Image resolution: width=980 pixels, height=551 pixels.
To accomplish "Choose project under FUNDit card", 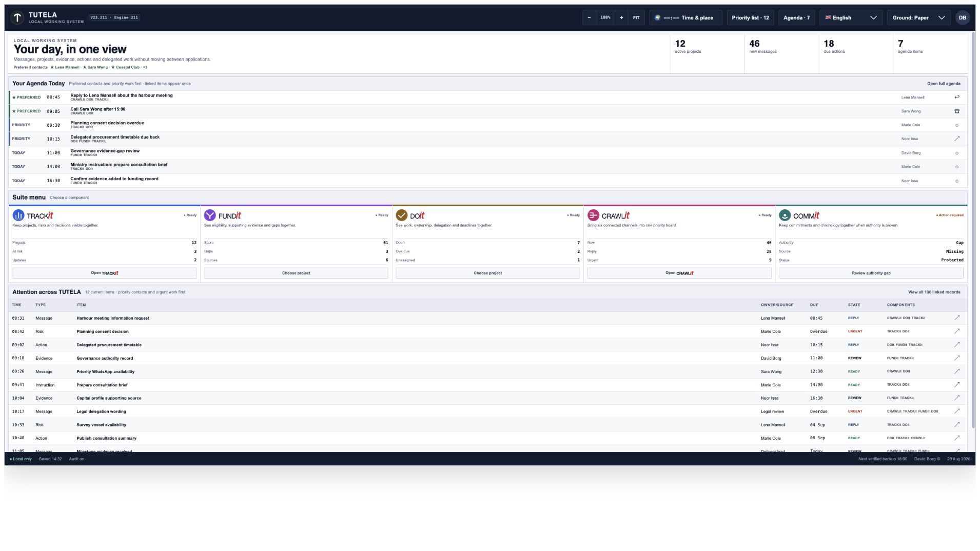I will tap(296, 273).
